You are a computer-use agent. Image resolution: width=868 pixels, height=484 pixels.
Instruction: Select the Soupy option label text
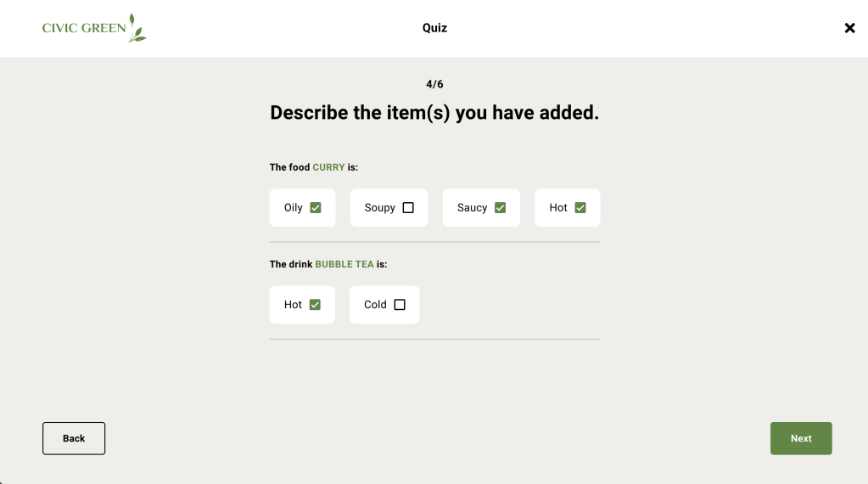click(380, 208)
